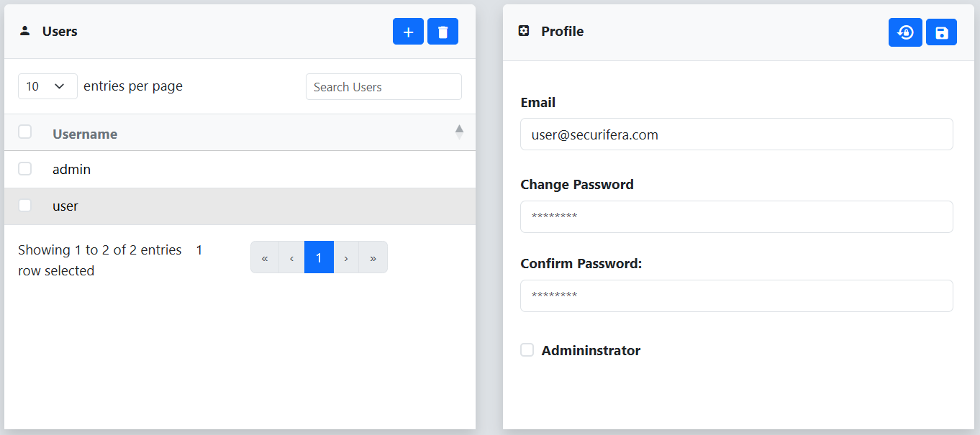Open entries per page dropdown
This screenshot has width=980, height=435.
[47, 86]
